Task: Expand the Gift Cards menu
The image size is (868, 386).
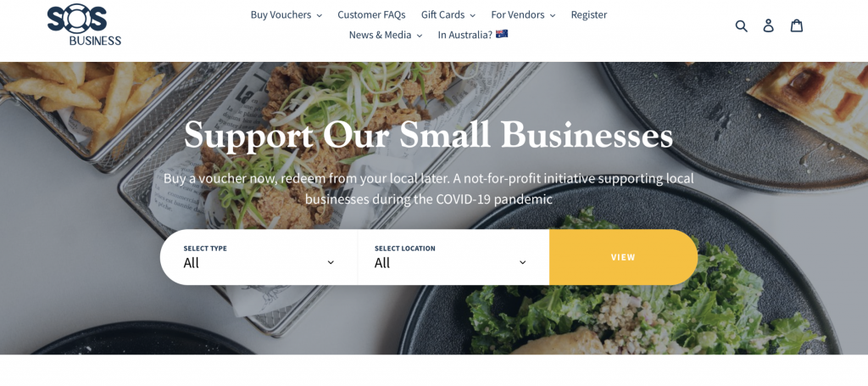Action: point(448,15)
